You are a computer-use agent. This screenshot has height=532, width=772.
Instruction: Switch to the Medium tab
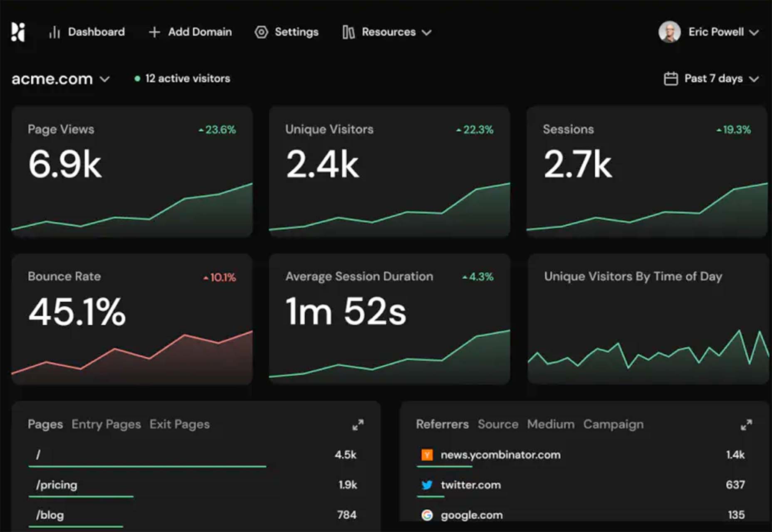coord(551,424)
